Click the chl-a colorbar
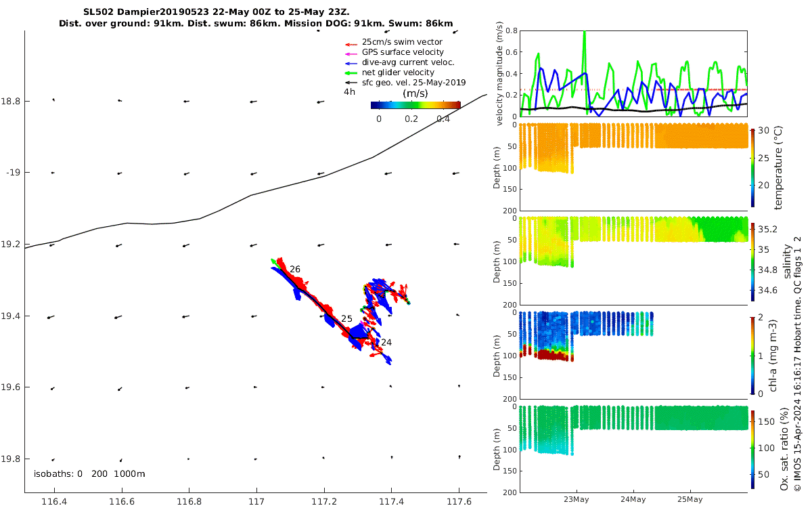The height and width of the screenshot is (508, 812). (754, 354)
